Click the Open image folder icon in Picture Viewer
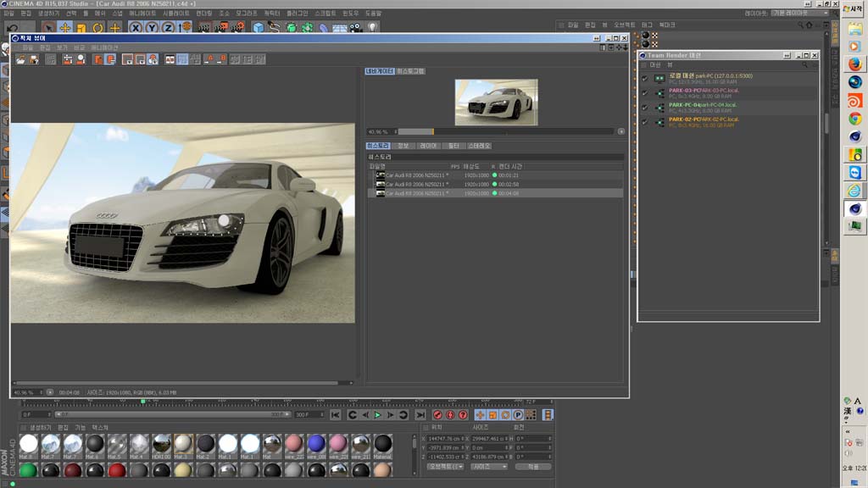 point(20,59)
